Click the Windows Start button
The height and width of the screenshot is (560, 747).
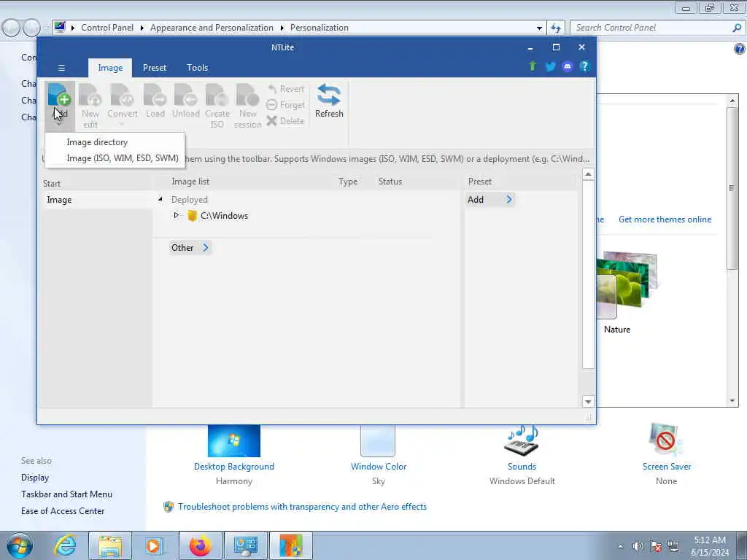pyautogui.click(x=20, y=545)
